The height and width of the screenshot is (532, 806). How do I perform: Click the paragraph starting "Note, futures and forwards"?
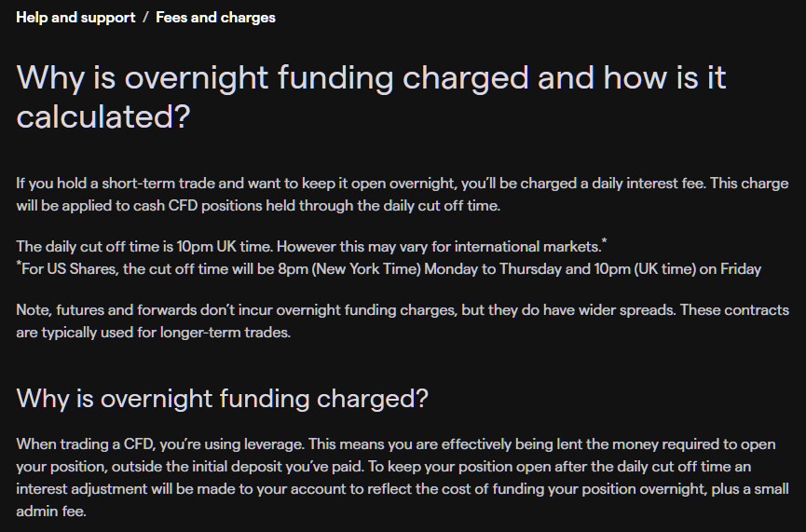pos(402,321)
